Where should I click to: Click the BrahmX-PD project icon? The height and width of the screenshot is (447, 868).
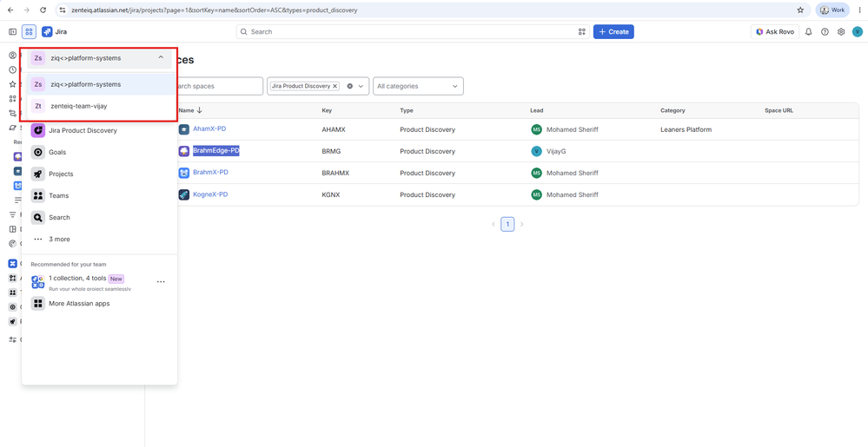(x=184, y=173)
